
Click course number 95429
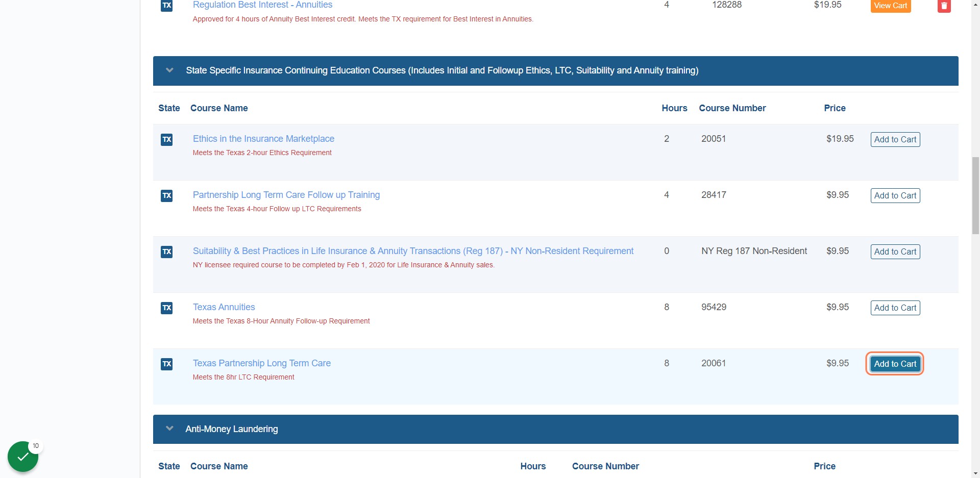pos(714,307)
